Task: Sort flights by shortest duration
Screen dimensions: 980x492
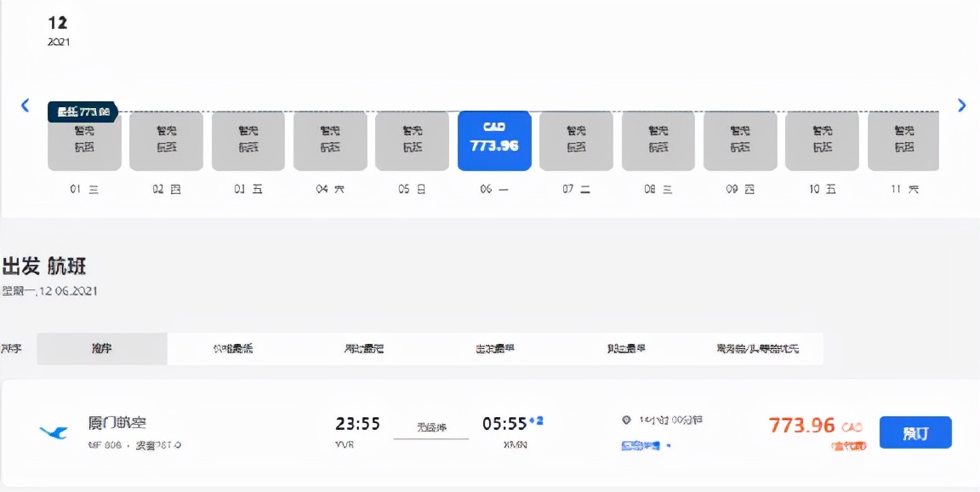Action: point(363,348)
